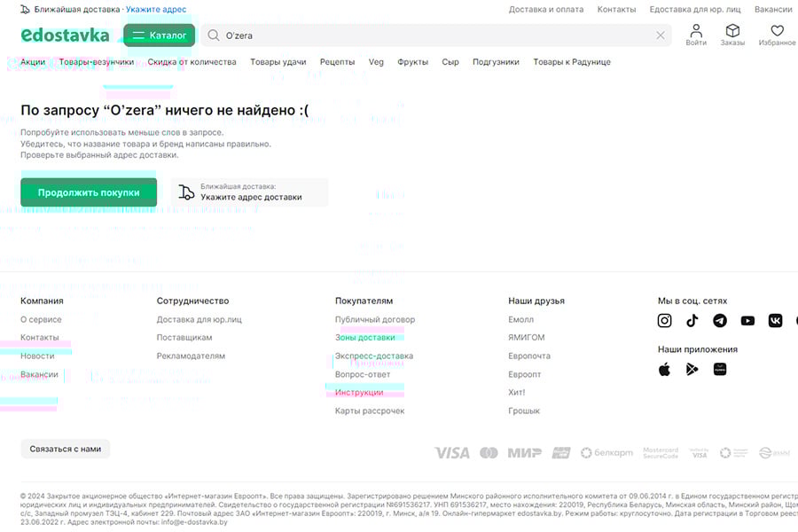Viewport: 798px width, 532px height.
Task: Open Европочта friend link
Action: (x=528, y=356)
